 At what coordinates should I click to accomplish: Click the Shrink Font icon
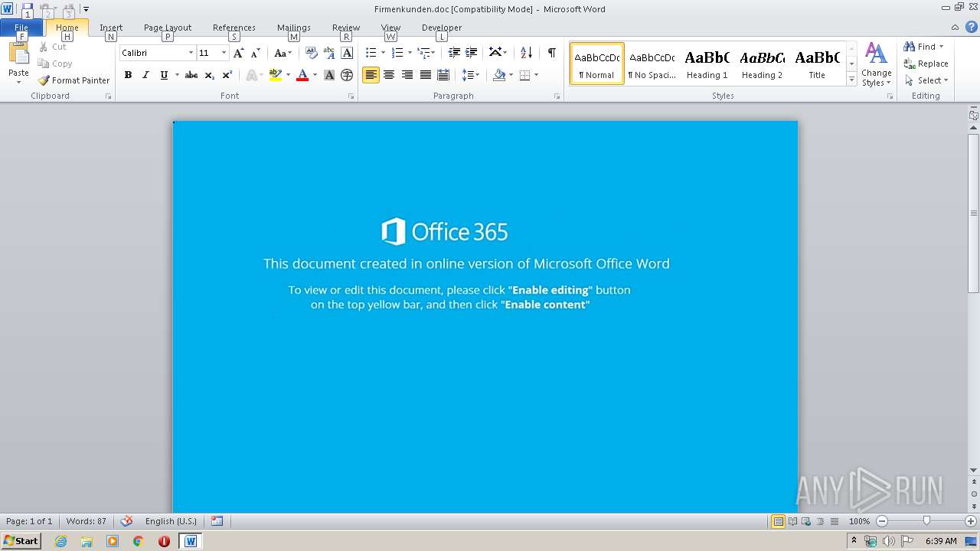[256, 53]
